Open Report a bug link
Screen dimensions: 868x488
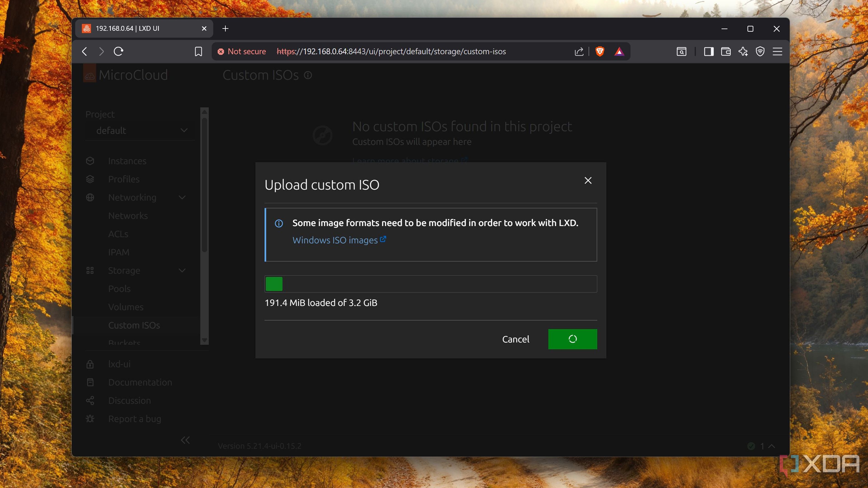pos(134,419)
